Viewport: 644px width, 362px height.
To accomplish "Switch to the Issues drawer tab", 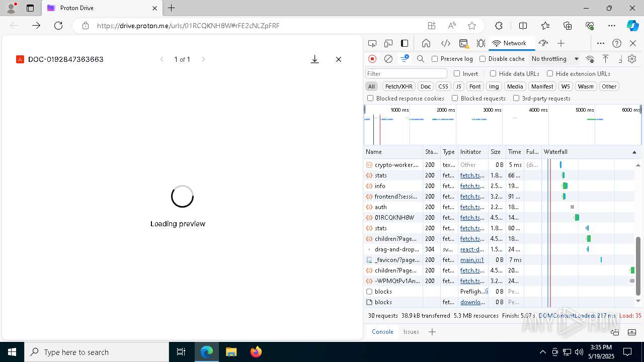I will click(411, 332).
